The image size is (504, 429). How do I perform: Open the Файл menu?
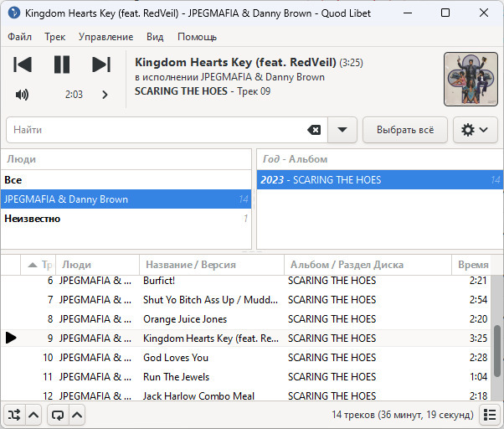point(19,37)
